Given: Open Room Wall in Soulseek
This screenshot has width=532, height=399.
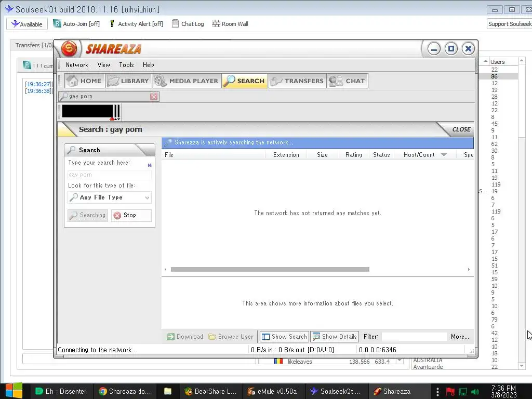Looking at the screenshot, I should point(230,24).
